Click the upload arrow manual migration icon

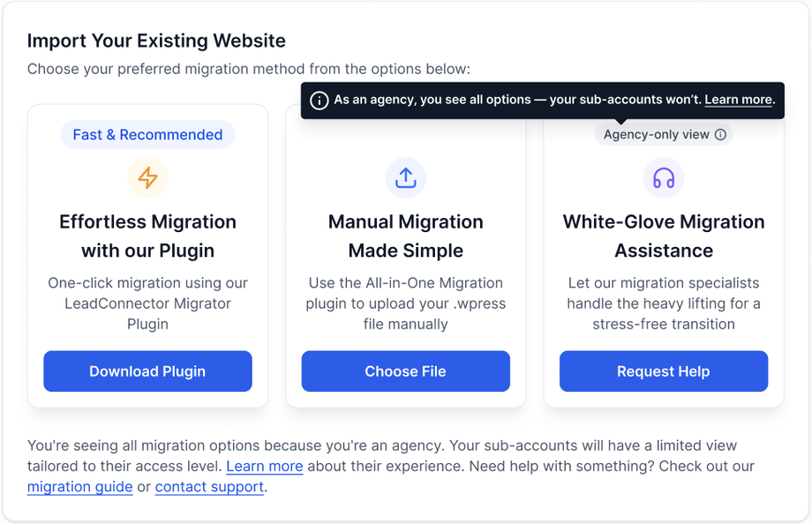pos(405,178)
